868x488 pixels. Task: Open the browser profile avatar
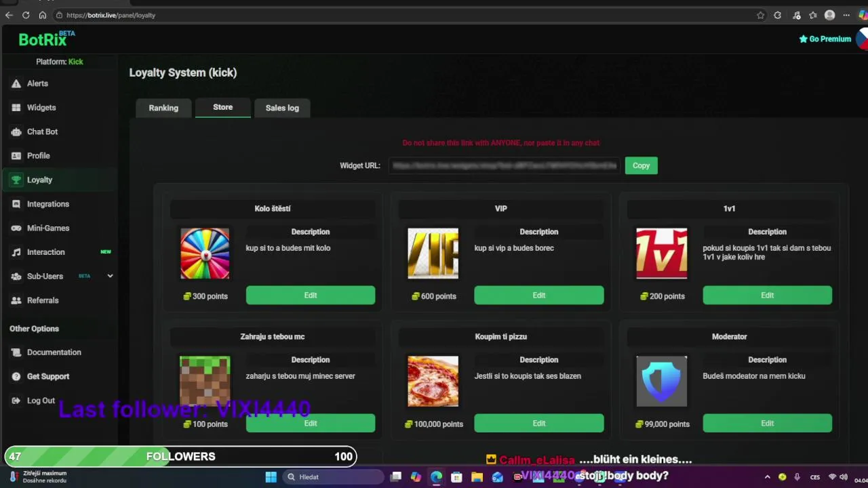pyautogui.click(x=829, y=15)
